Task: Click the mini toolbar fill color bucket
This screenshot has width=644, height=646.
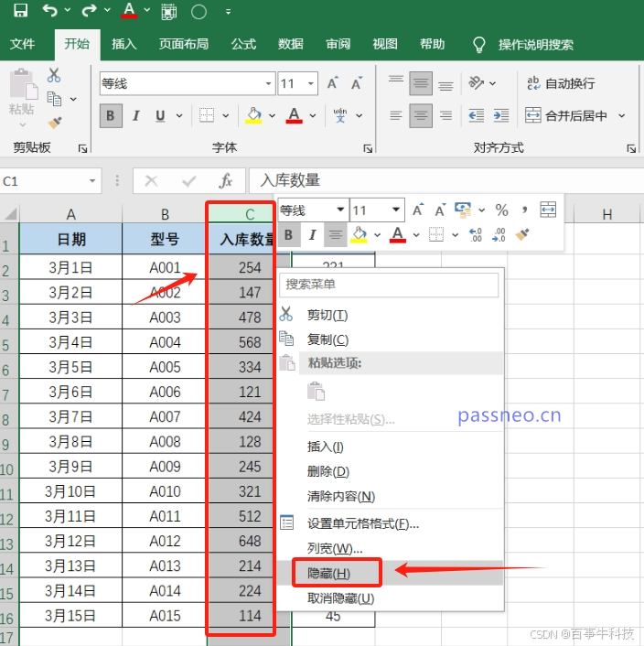Action: (x=359, y=235)
